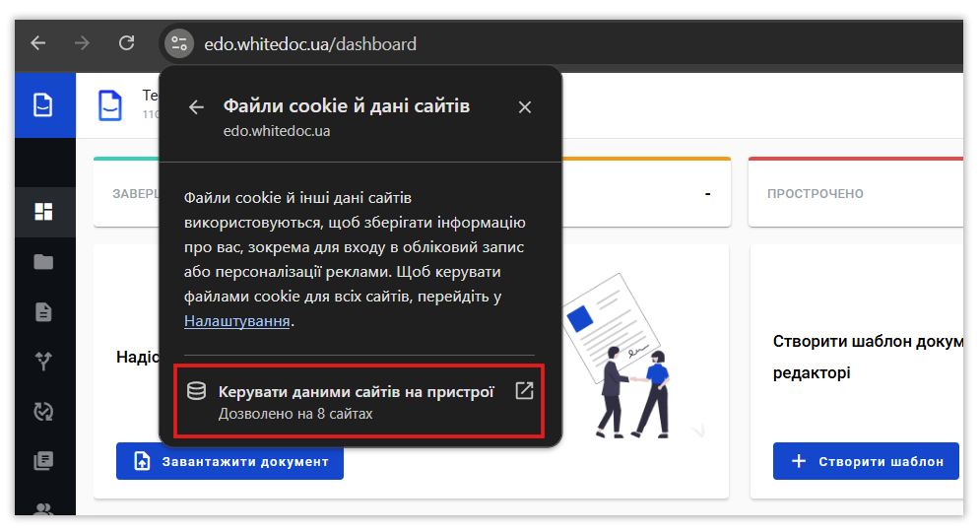Viewport: 980px width, 532px height.
Task: Open Керувати даними сайтів на пристрої
Action: pos(359,401)
